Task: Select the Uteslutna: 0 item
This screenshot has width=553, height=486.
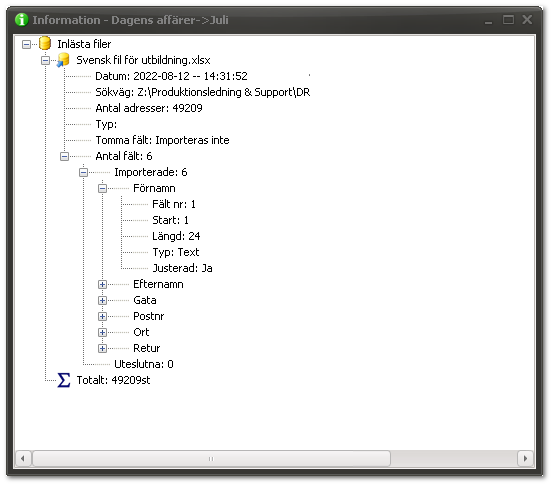Action: coord(144,364)
